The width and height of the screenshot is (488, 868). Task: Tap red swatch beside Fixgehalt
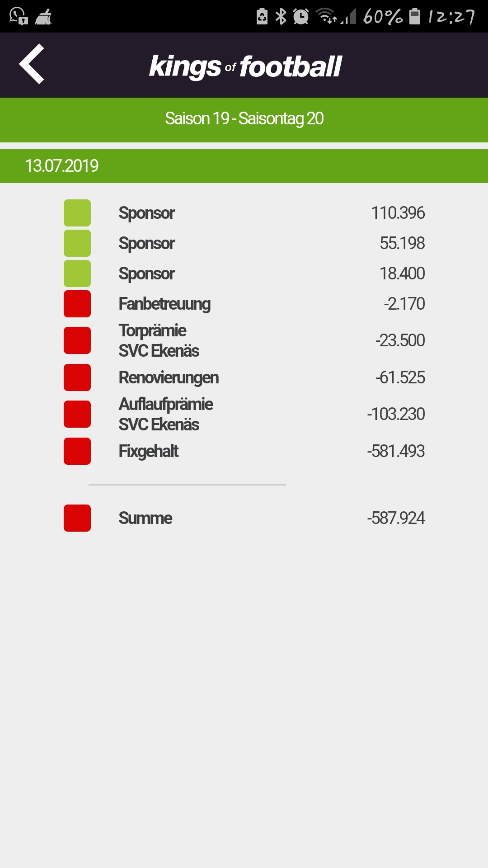click(77, 451)
